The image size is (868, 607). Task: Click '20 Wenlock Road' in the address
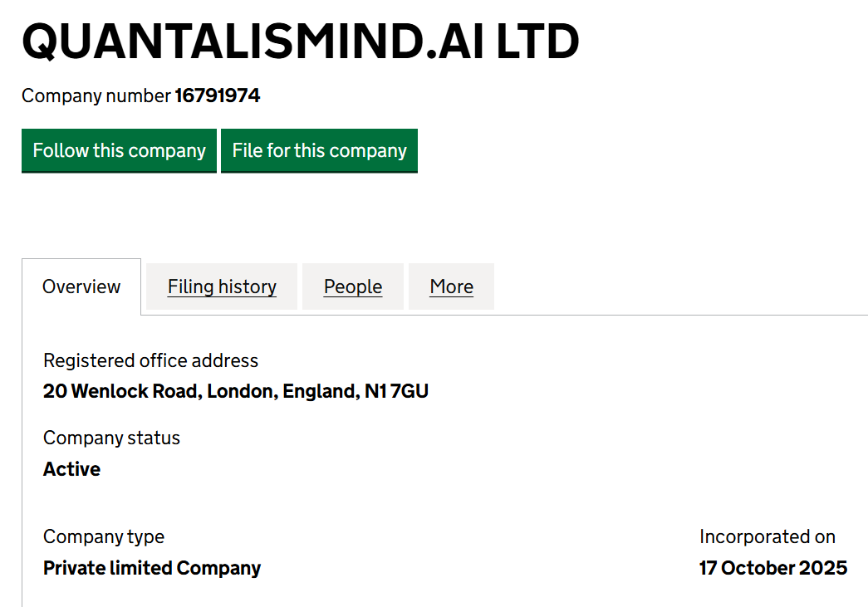[121, 391]
